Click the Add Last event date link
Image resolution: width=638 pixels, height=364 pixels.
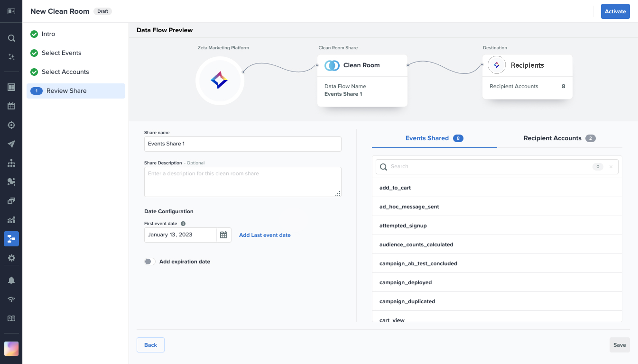pos(265,235)
